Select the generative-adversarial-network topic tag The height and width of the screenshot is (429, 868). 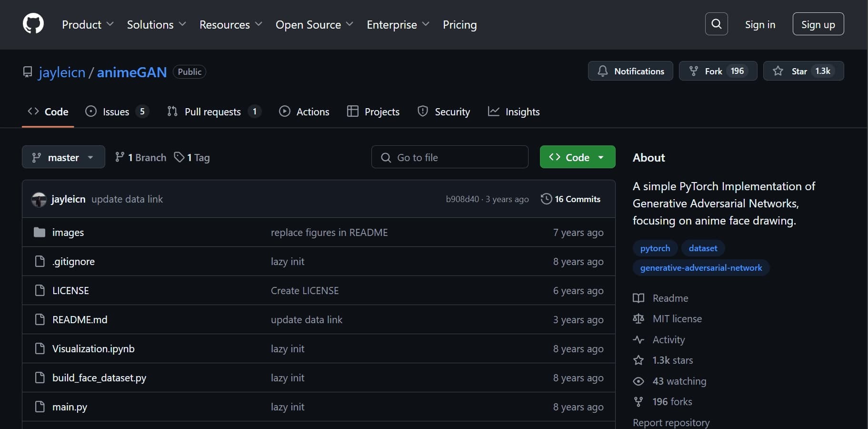pos(701,267)
